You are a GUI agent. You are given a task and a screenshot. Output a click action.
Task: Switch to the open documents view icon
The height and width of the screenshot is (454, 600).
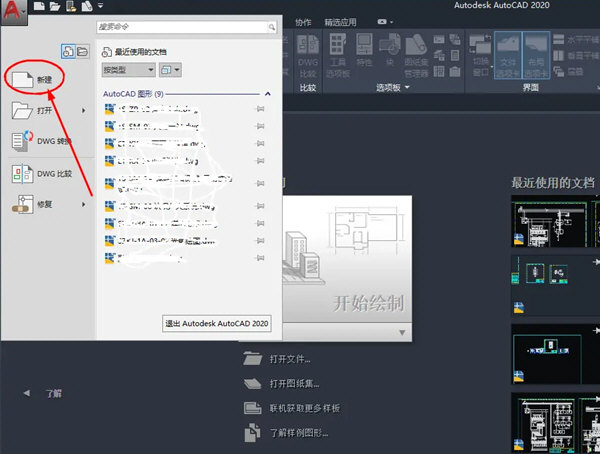click(83, 50)
